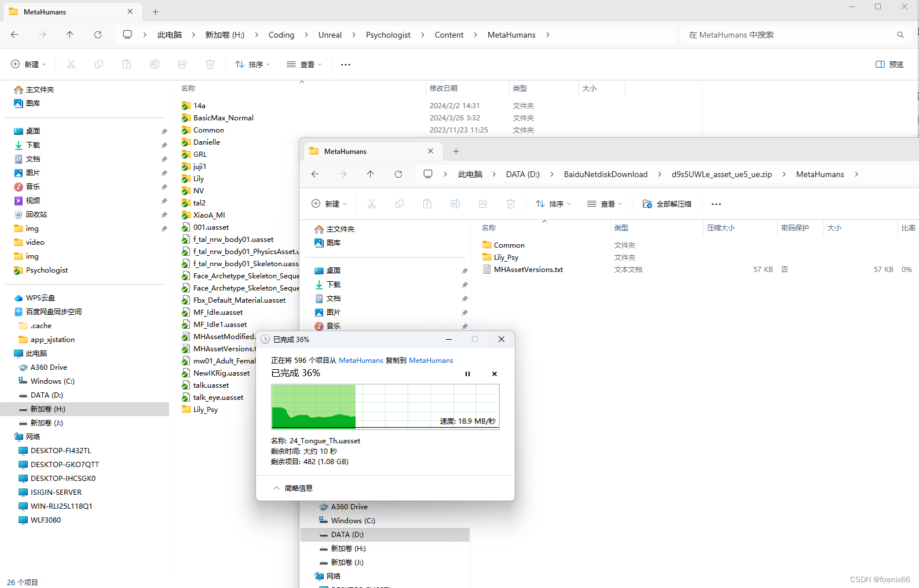Open Sort dropdown in back window toolbar
This screenshot has width=919, height=588.
click(x=253, y=64)
